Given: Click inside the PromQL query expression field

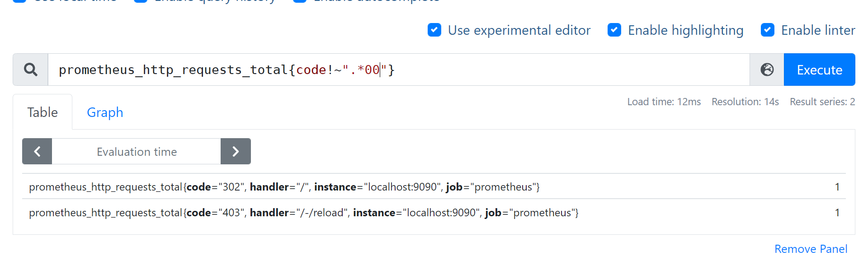Looking at the screenshot, I should pos(542,70).
